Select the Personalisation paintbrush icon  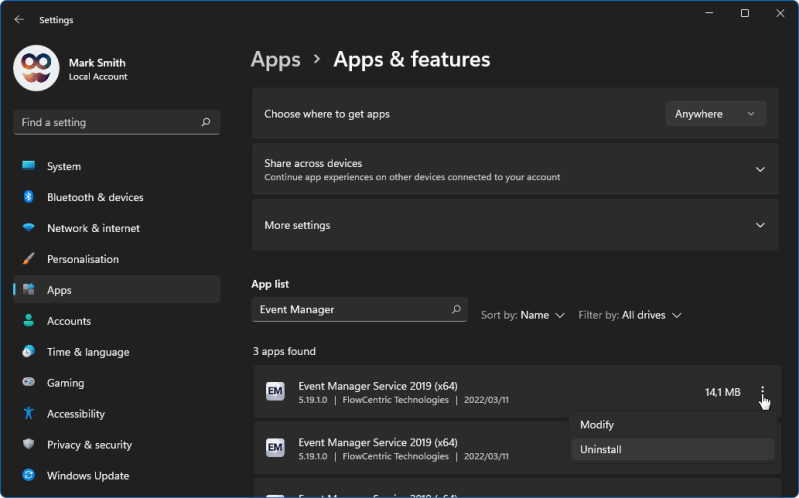coord(29,258)
